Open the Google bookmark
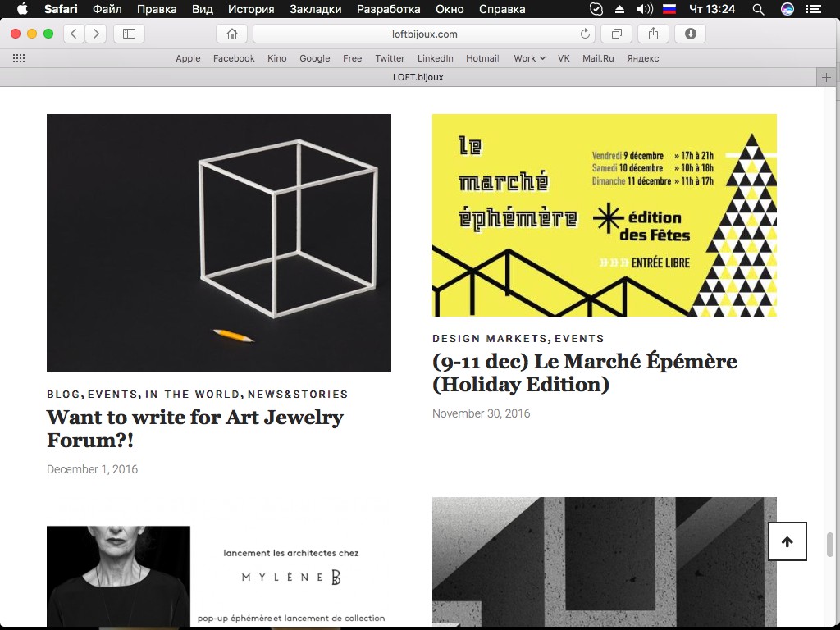840x630 pixels. coord(314,58)
